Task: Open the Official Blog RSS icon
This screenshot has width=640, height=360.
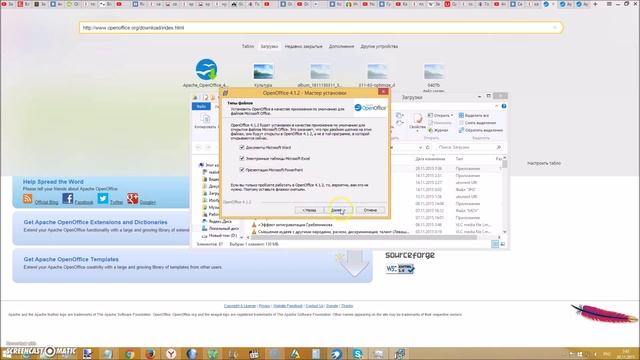Action: click(28, 199)
